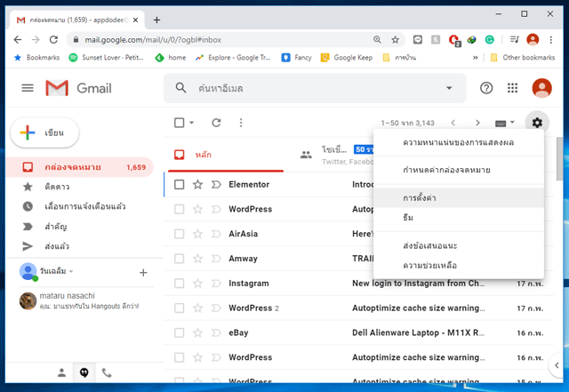Star the eBay email

point(197,332)
